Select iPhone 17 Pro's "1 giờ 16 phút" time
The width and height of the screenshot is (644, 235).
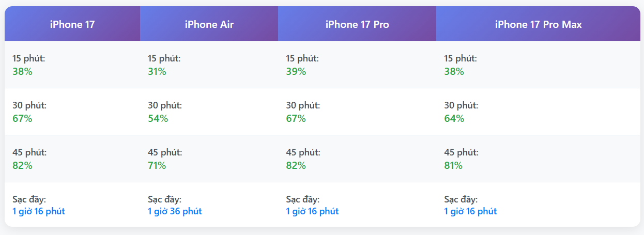[312, 211]
